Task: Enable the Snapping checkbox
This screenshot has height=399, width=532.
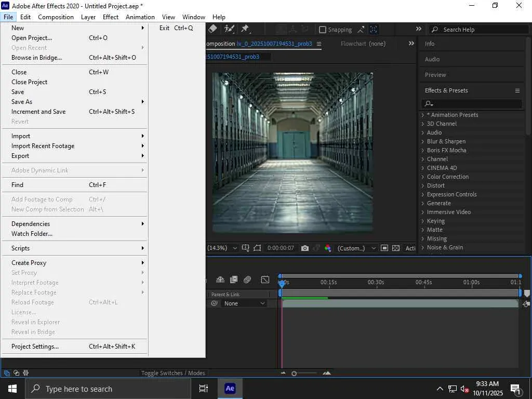Action: point(323,30)
